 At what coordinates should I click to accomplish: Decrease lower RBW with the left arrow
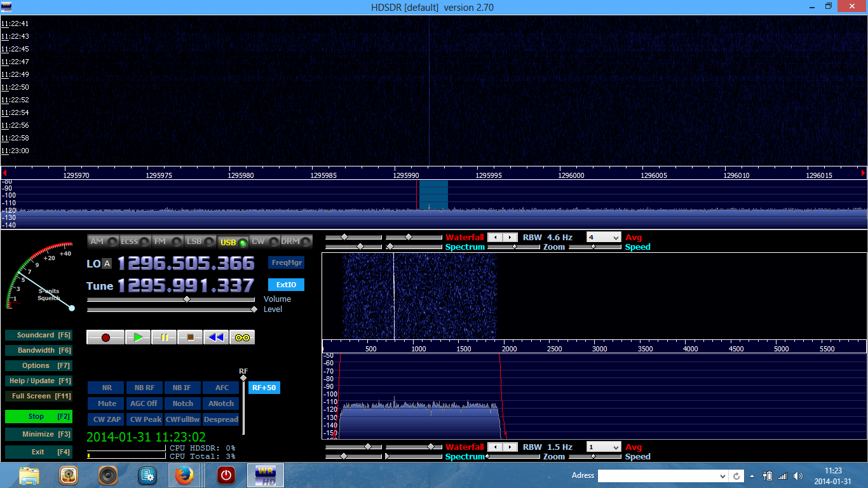click(495, 447)
